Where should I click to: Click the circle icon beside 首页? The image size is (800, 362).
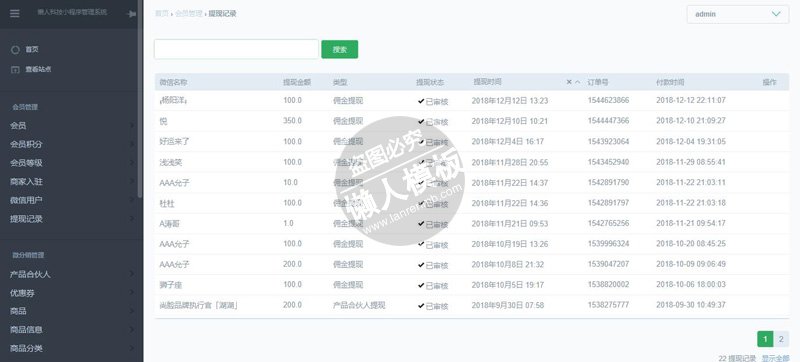(15, 50)
